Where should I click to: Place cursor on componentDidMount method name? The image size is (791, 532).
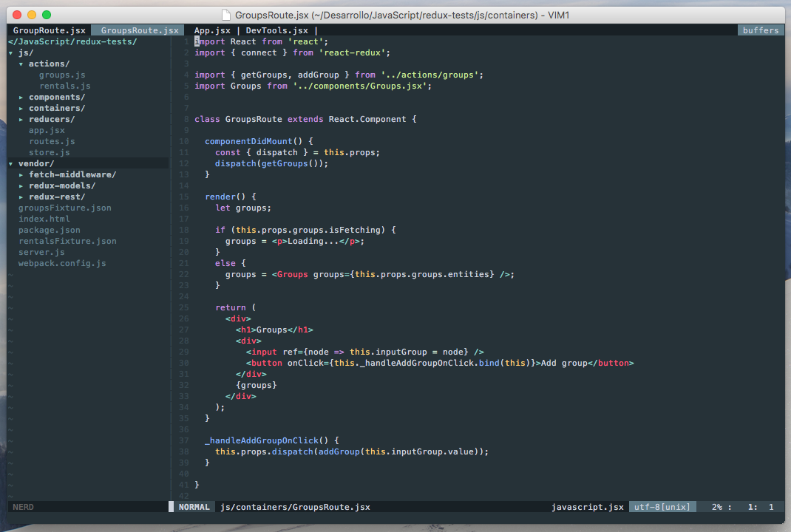(x=248, y=142)
